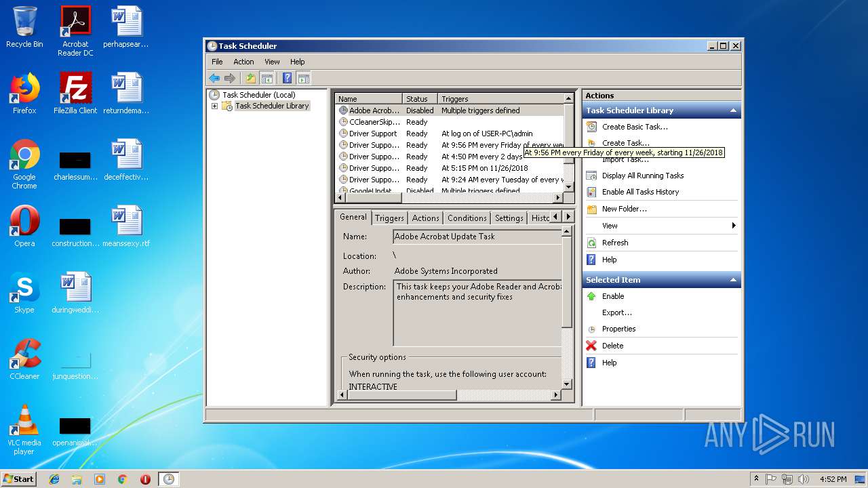Click the Forward arrow toolbar icon
868x488 pixels.
click(x=230, y=78)
